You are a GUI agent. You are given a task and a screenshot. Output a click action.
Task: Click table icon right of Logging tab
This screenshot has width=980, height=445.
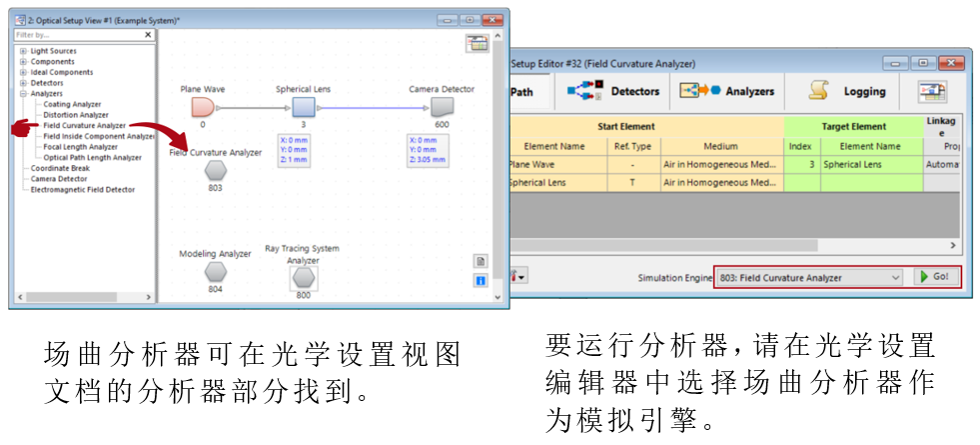tap(931, 91)
